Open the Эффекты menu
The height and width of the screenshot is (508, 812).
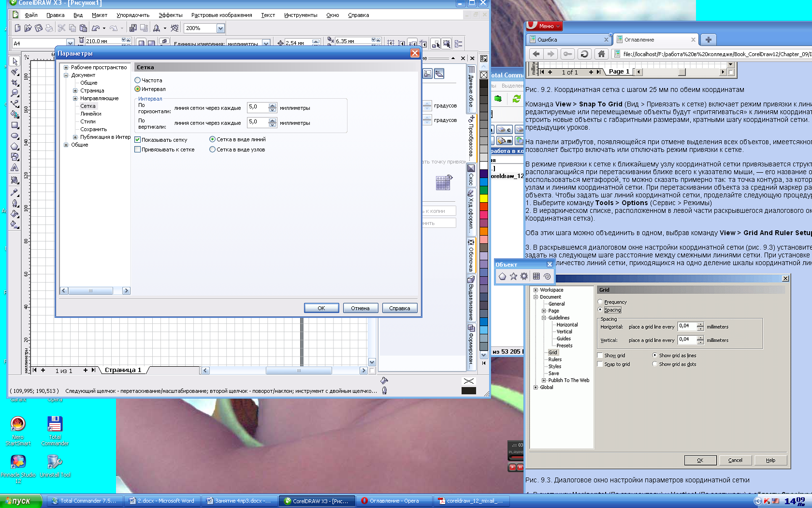[x=171, y=15]
